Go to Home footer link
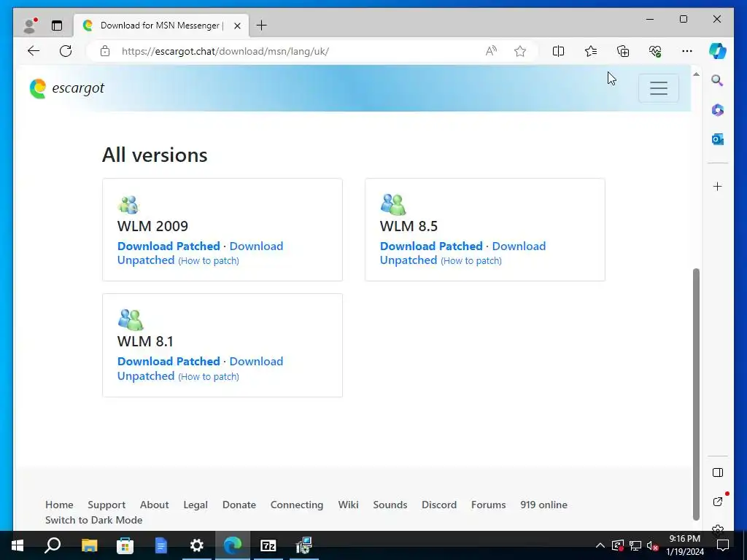The width and height of the screenshot is (747, 560). click(x=59, y=505)
